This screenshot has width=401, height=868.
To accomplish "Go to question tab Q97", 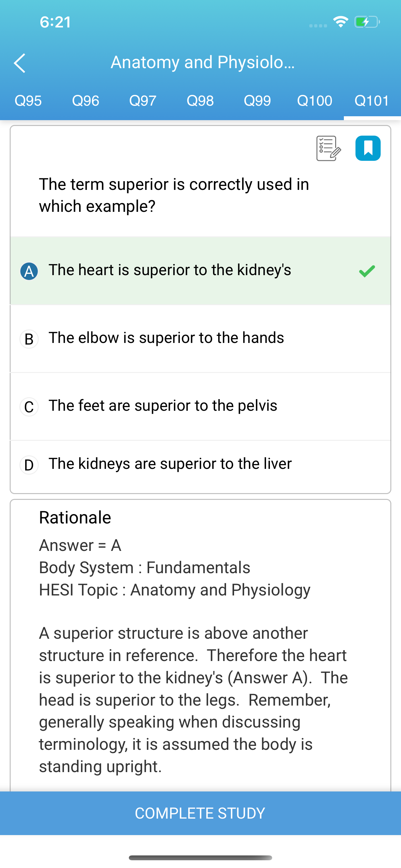I will (143, 101).
